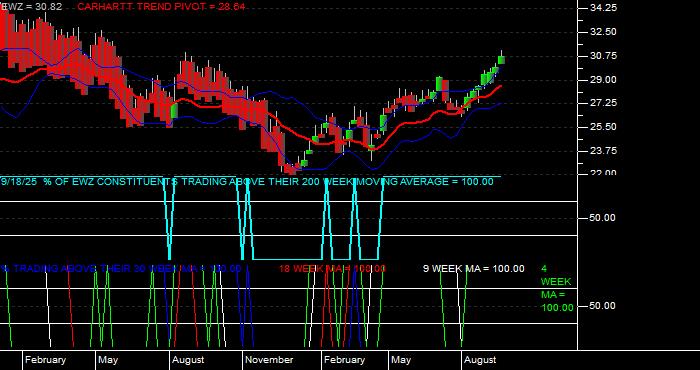This screenshot has width=700, height=370.
Task: Click the 50.00 label in the cyan breadth panel
Action: [603, 218]
